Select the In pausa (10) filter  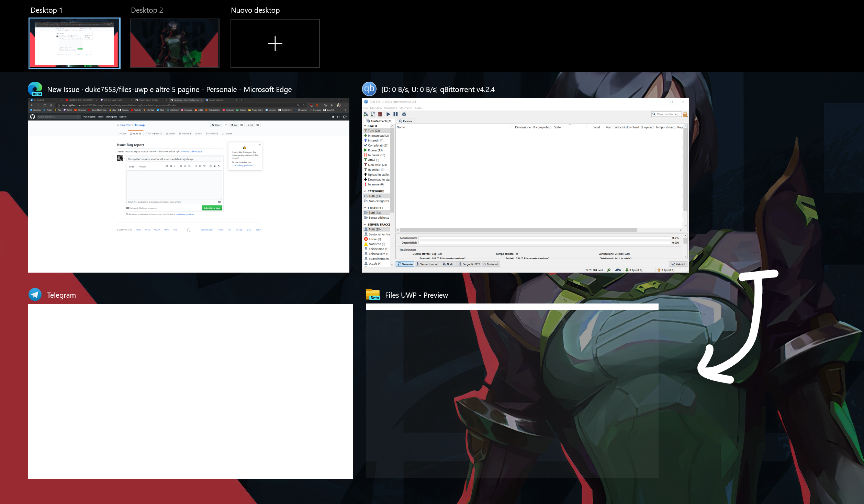coord(376,155)
